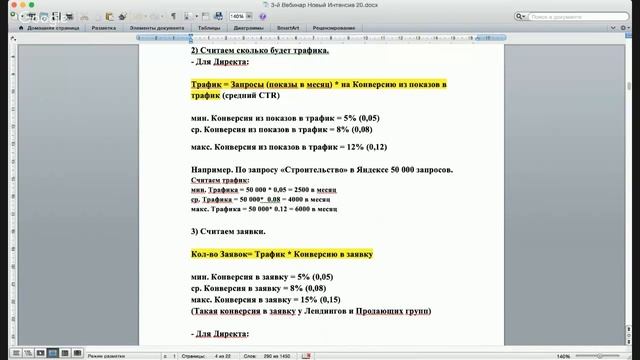Show the sidebar pane icon
This screenshot has height=360, width=640.
coord(187,16)
